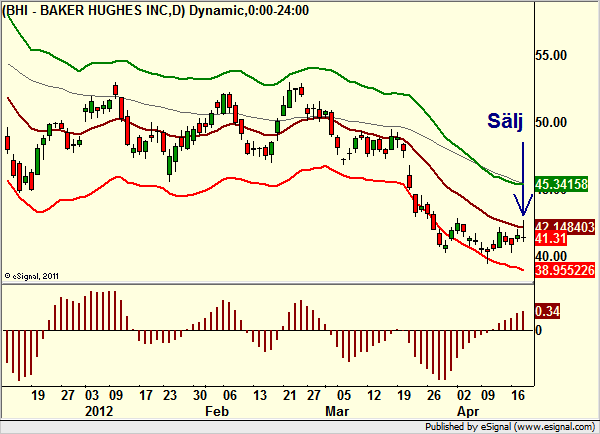Click the Mar month label on time axis
Viewport: 600px width, 434px height.
[337, 411]
